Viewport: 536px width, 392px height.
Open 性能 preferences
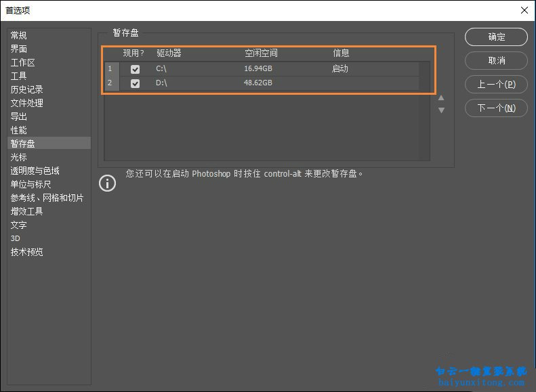(x=18, y=130)
